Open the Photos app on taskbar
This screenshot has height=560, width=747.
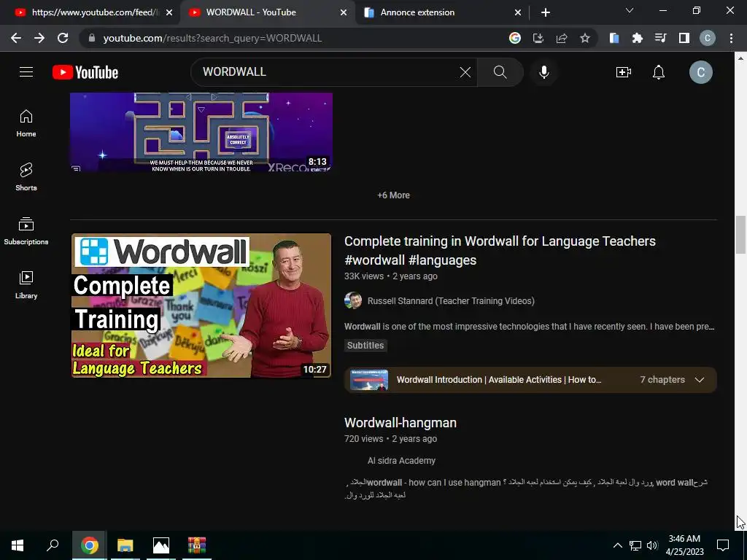tap(161, 545)
